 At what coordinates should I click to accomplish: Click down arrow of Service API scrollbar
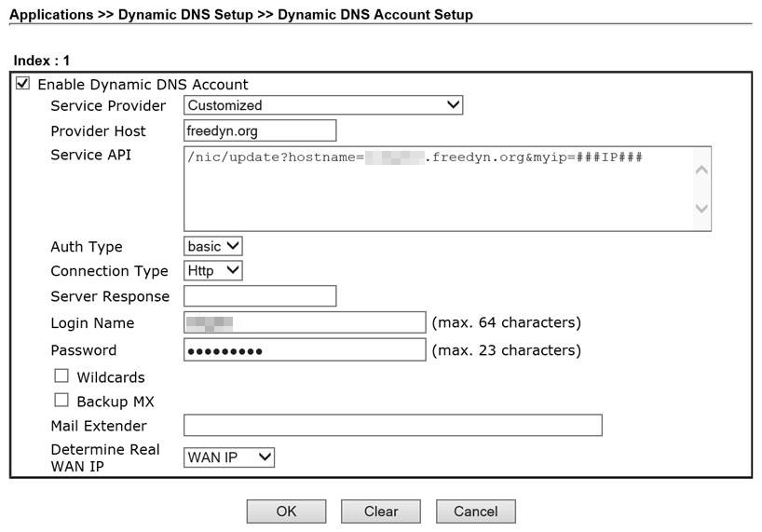point(701,209)
